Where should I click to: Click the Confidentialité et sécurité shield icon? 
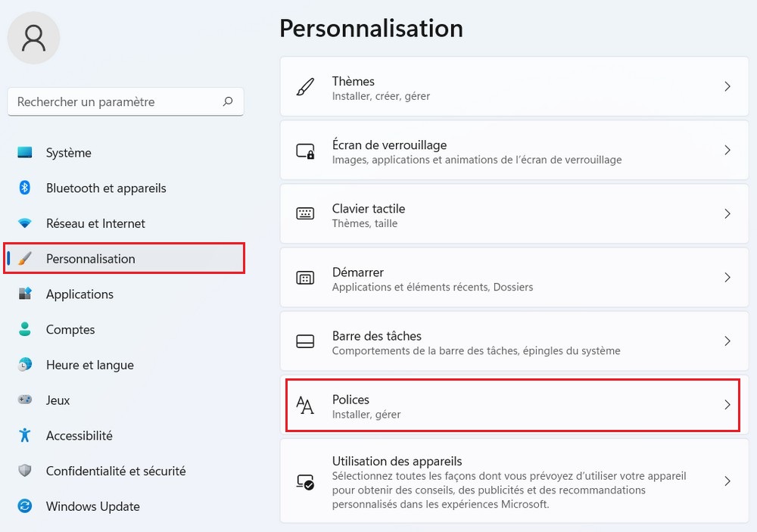(25, 471)
